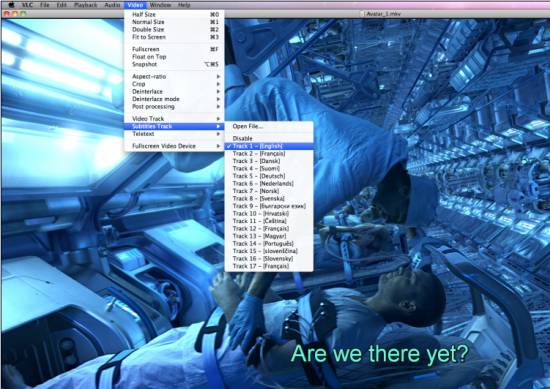This screenshot has width=550, height=389.
Task: Select Track 5 Deutsch subtitles
Action: point(269,176)
